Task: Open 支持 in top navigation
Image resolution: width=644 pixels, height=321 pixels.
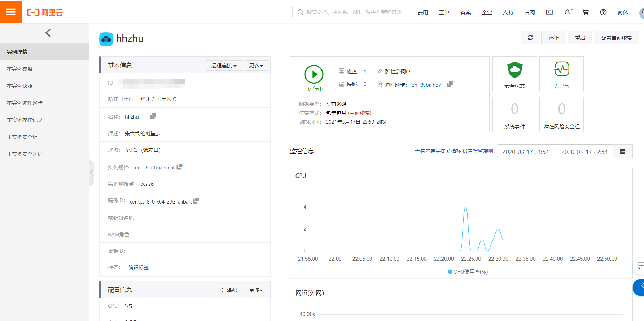Action: click(x=508, y=12)
